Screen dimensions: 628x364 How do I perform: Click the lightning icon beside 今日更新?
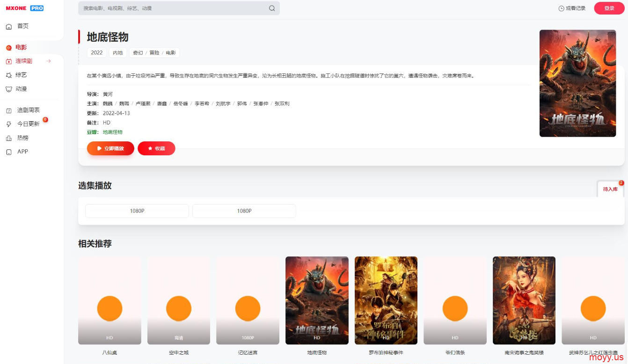click(x=9, y=124)
